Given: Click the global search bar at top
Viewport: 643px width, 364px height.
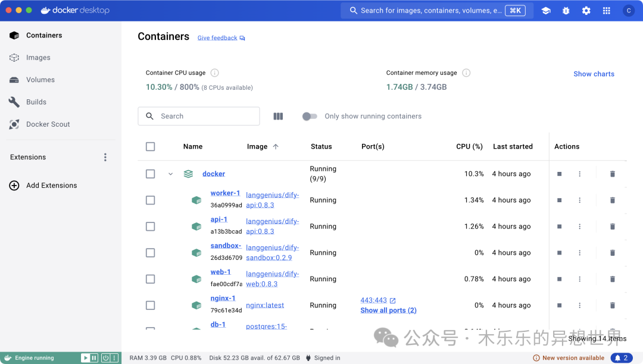Looking at the screenshot, I should (437, 11).
